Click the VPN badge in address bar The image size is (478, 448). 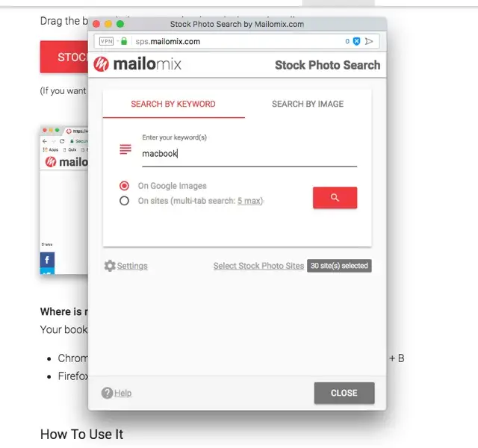click(106, 41)
